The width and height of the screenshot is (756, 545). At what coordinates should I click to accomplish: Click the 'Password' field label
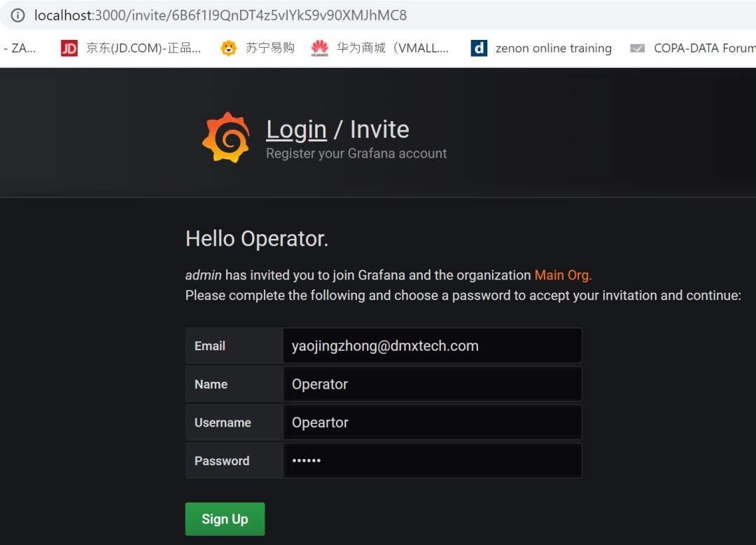tap(222, 461)
